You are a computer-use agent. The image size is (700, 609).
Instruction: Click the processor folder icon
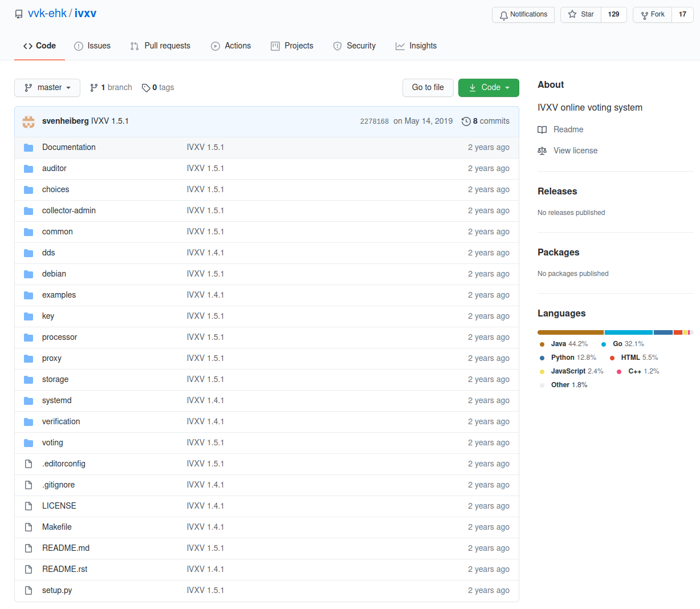click(x=29, y=338)
